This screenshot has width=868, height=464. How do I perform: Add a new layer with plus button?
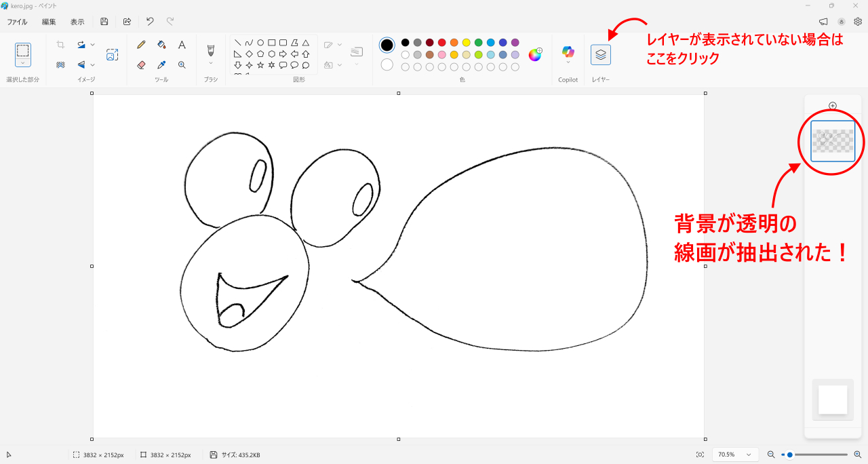tap(833, 106)
